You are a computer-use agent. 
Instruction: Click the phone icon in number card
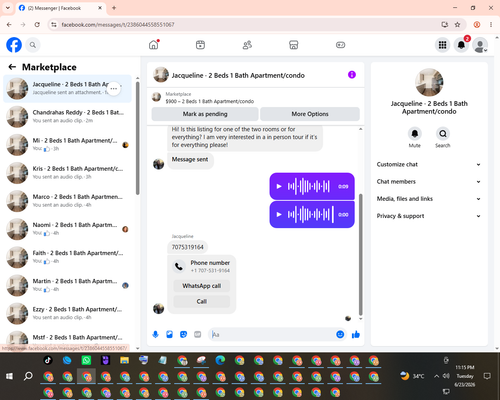[x=179, y=266]
